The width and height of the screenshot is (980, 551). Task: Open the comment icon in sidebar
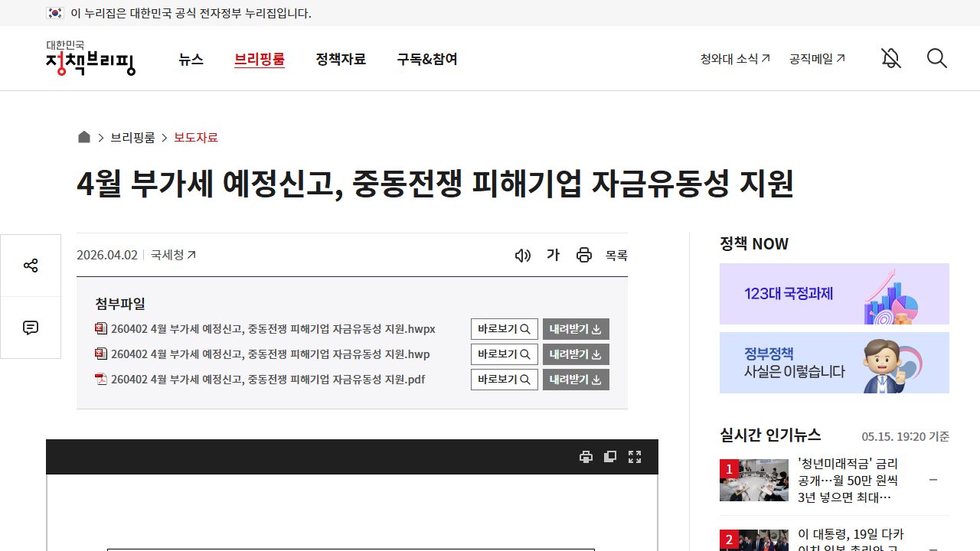31,328
